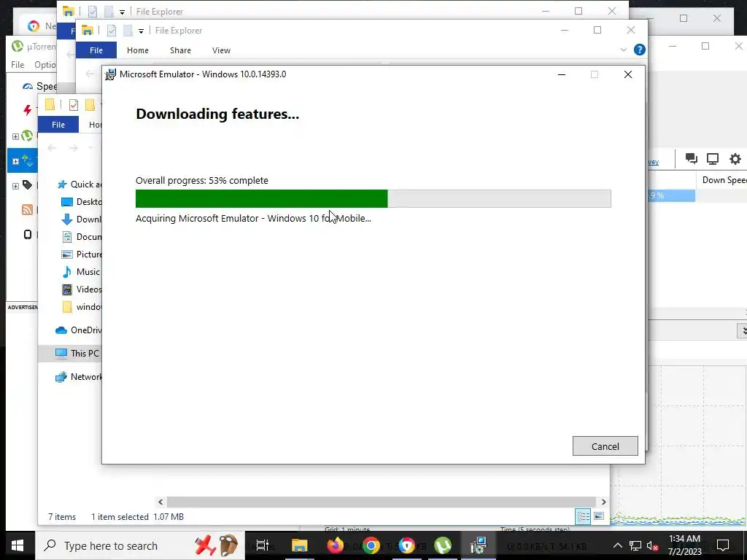Open the Desktop folder in navigation pane
This screenshot has width=747, height=560.
(82, 202)
